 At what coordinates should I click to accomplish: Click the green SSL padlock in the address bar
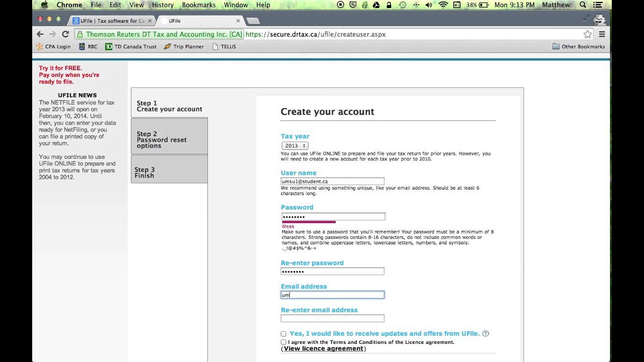click(x=79, y=34)
